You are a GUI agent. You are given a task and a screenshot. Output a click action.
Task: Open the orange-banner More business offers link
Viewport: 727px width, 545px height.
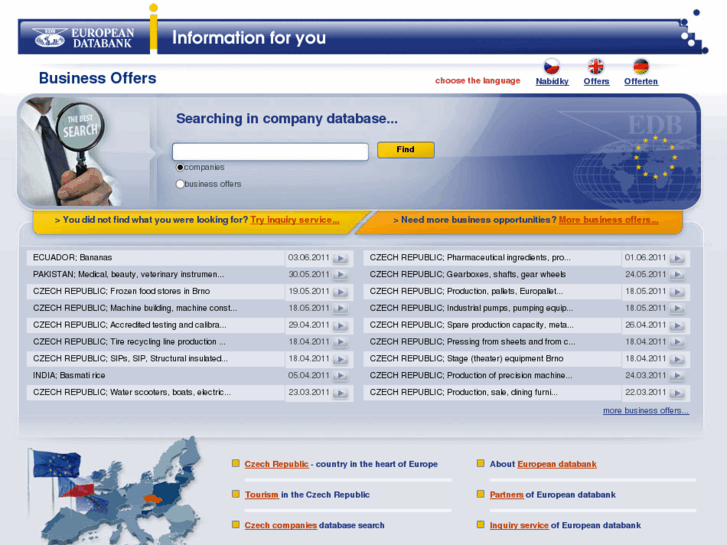(x=608, y=220)
